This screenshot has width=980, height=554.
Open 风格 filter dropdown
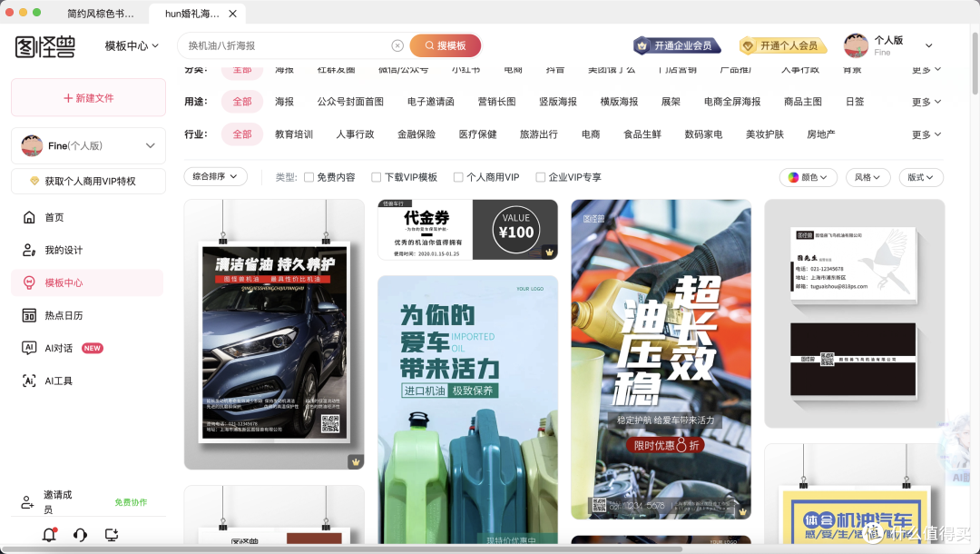867,178
